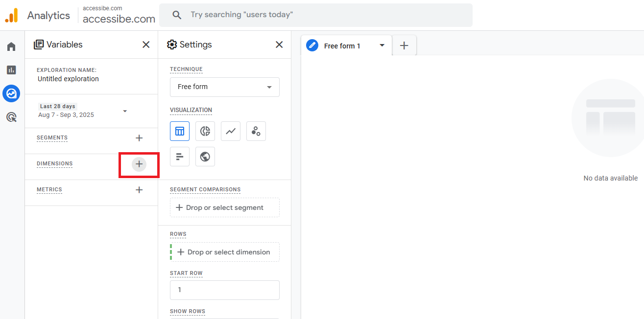Click Drop or select dimension
This screenshot has width=644, height=319.
click(225, 252)
